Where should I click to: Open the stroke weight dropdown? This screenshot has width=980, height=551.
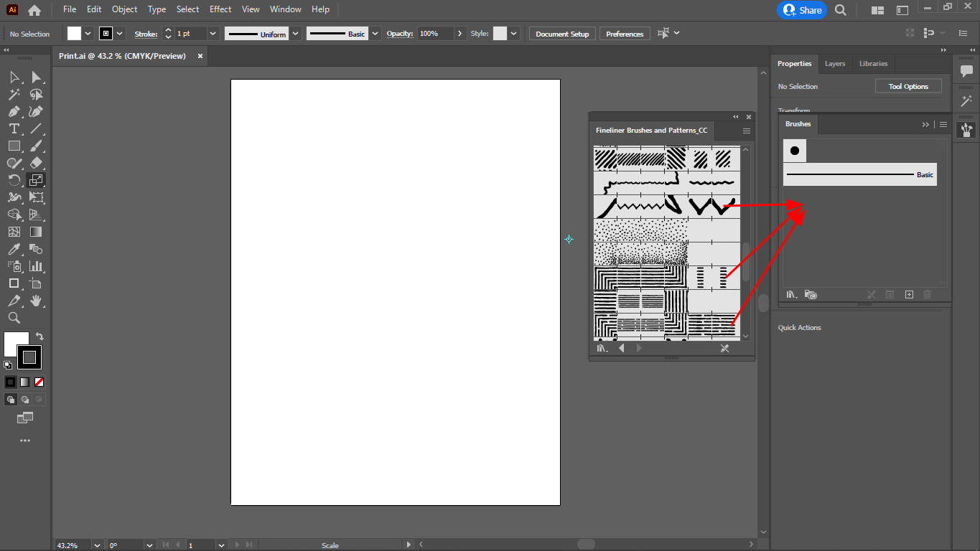click(x=213, y=33)
